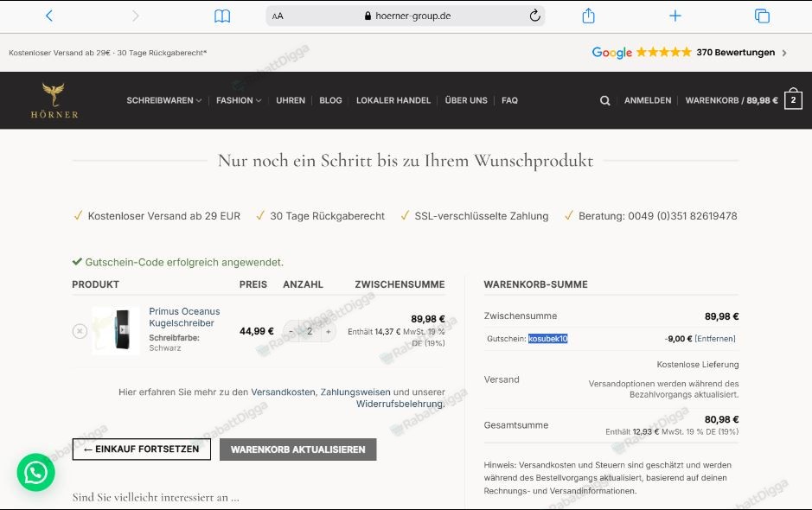The image size is (812, 510).
Task: Remove coupon via Entfernen link
Action: [x=715, y=339]
